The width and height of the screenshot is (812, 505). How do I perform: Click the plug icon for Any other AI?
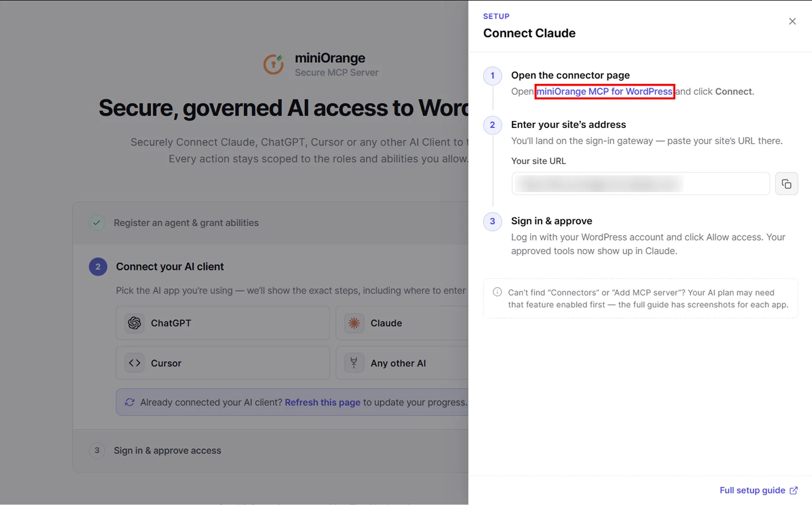(354, 363)
